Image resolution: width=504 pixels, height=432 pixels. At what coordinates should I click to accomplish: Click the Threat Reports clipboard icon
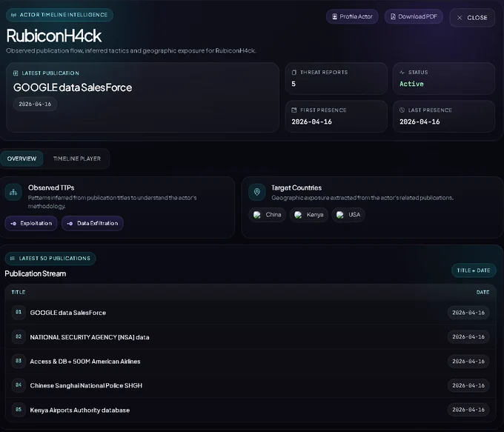[x=294, y=73]
